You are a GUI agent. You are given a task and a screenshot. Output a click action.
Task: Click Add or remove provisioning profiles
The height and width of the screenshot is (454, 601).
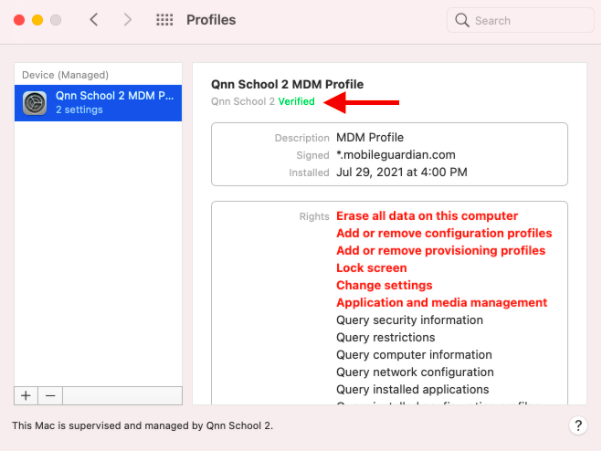pos(441,250)
